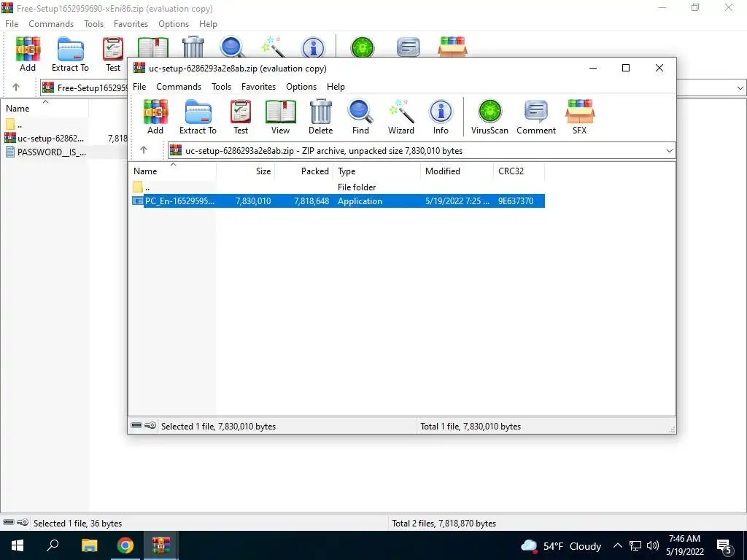
Task: Select the PC_En application file icon
Action: pyautogui.click(x=138, y=201)
